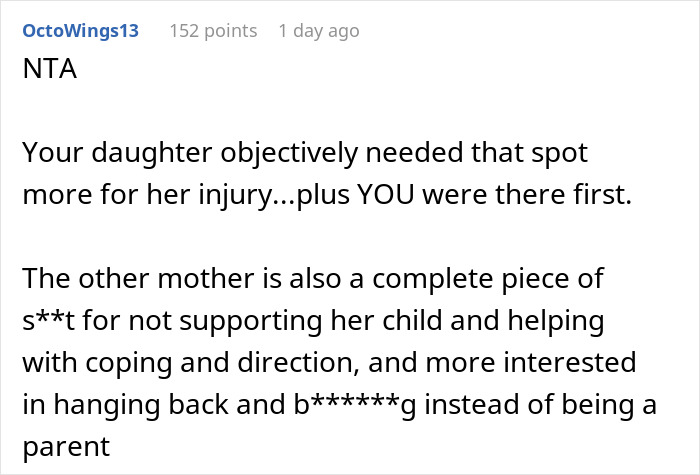Click the 152 points score
Screen dimensions: 700x475
click(x=213, y=31)
